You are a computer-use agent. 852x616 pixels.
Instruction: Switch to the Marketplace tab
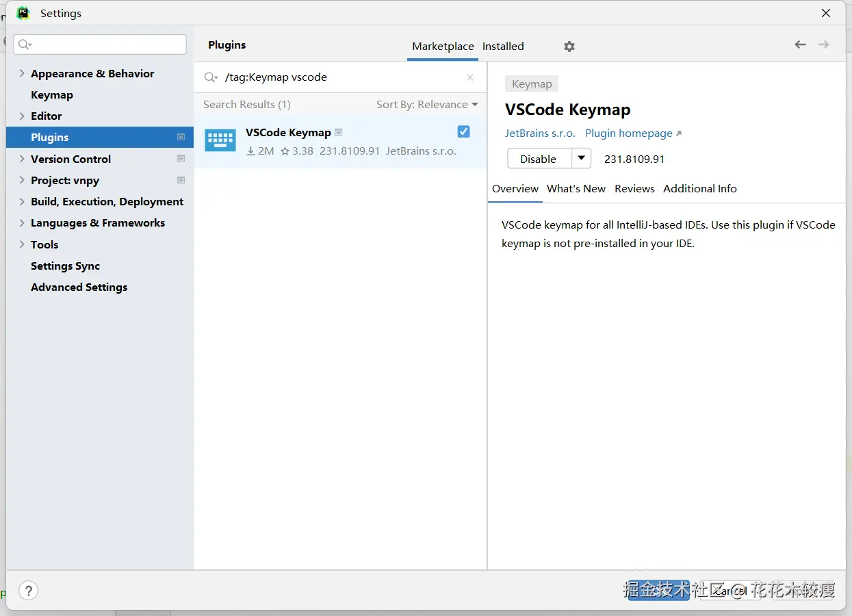(443, 46)
